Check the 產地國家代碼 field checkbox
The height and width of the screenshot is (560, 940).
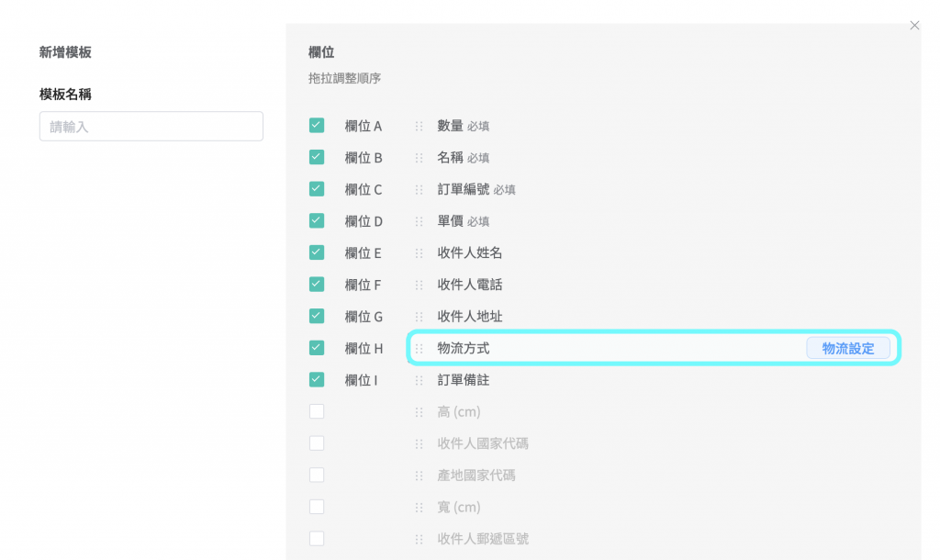pos(317,476)
